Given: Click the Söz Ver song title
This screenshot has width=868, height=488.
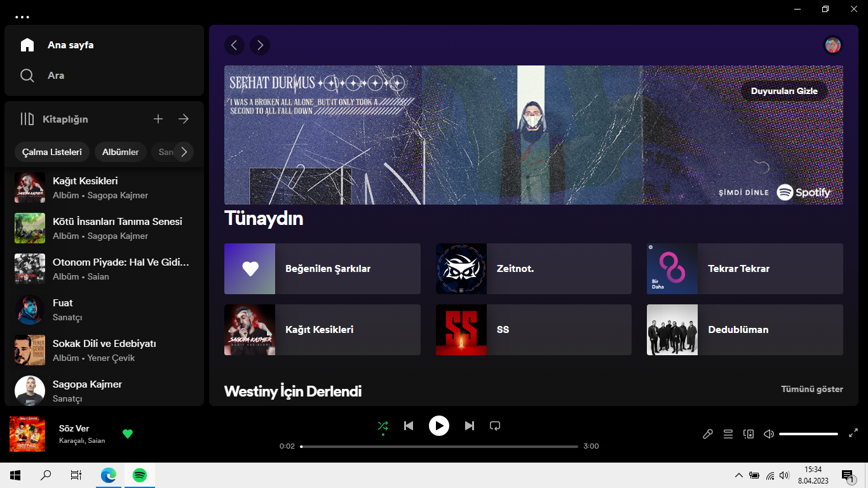Looking at the screenshot, I should coord(74,428).
